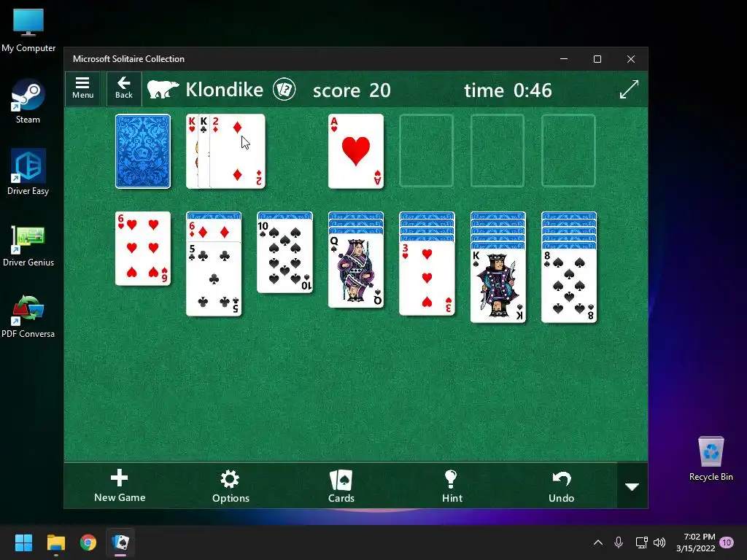Image resolution: width=747 pixels, height=560 pixels.
Task: Open My Computer desktop icon
Action: click(28, 31)
